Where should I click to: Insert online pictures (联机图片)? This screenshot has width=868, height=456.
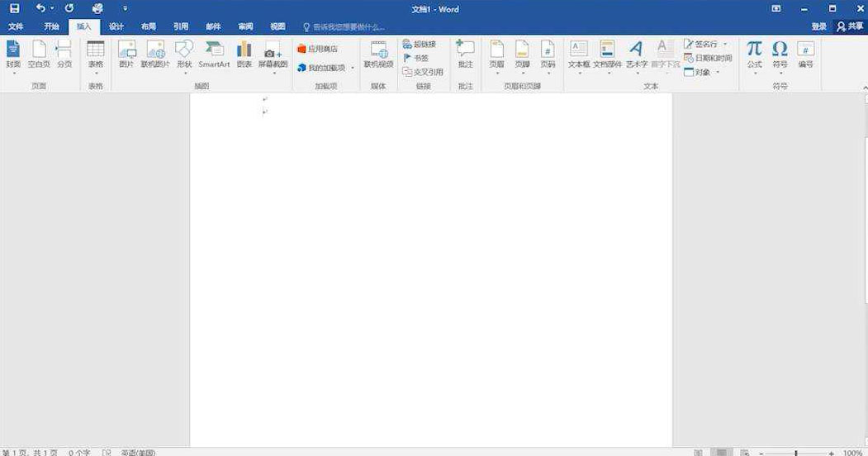(155, 55)
